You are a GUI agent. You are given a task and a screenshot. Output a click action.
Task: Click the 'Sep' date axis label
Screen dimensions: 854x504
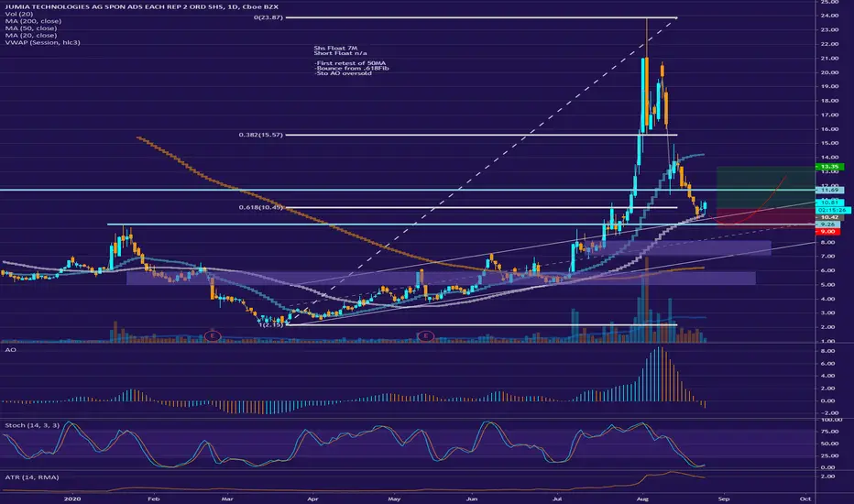coord(723,499)
